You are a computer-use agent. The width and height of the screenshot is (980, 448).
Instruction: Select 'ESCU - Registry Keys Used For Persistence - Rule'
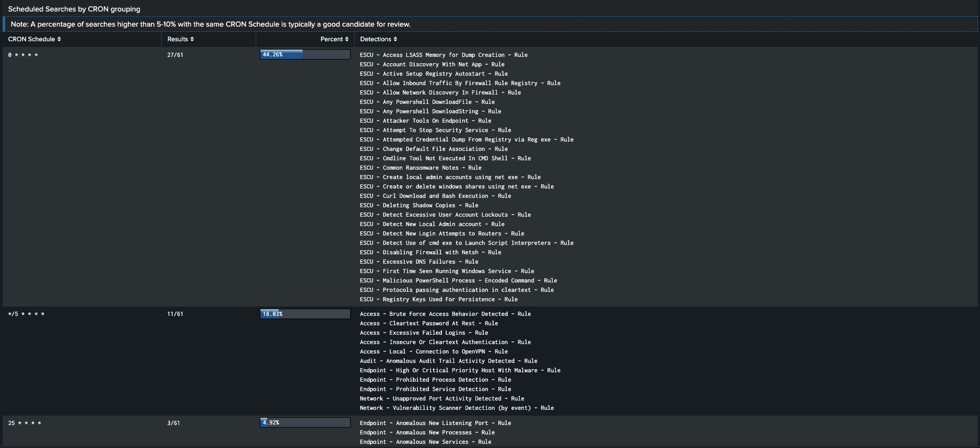pos(439,299)
